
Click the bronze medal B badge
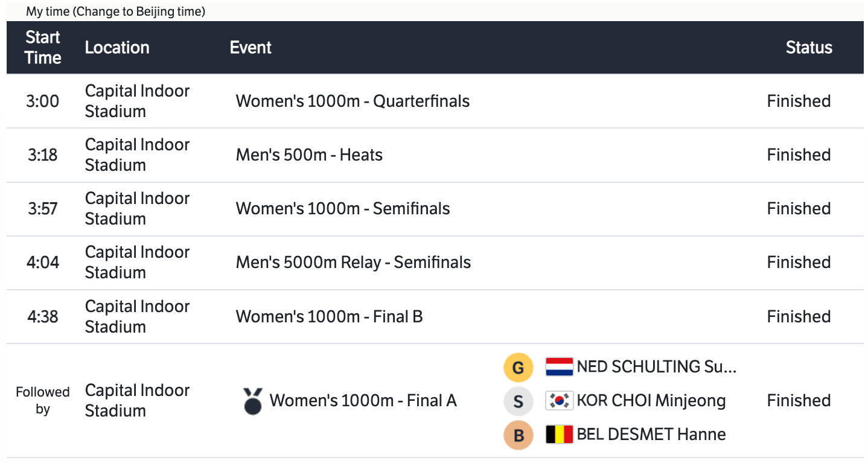(x=518, y=435)
